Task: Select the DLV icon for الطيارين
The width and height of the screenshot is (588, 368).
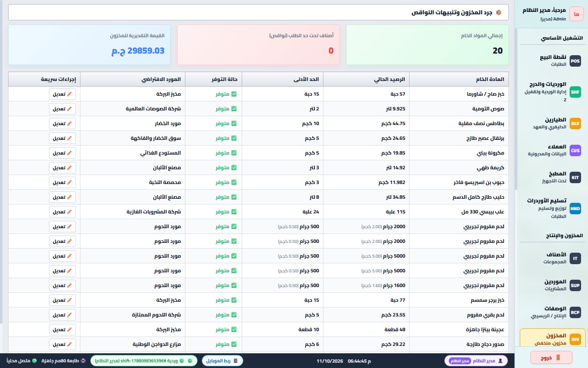Action: [575, 123]
